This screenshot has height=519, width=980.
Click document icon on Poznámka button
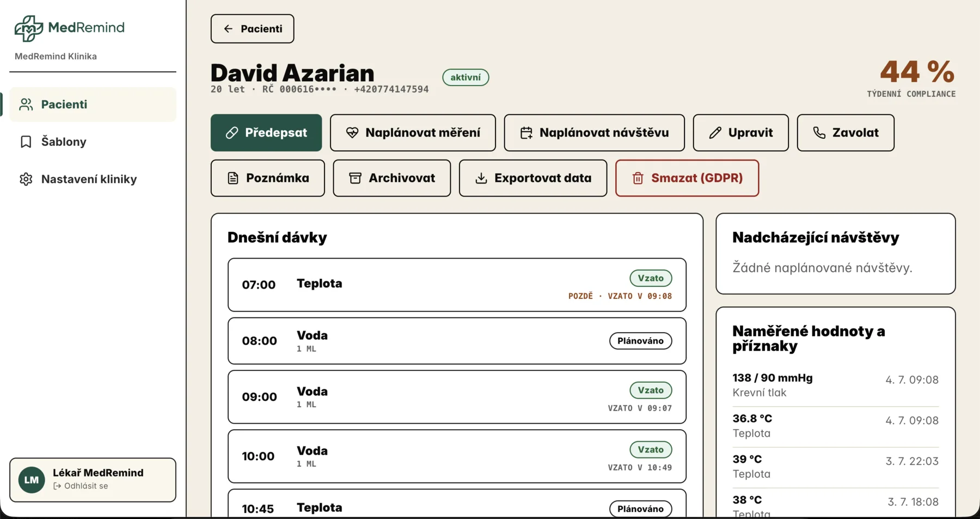tap(233, 178)
